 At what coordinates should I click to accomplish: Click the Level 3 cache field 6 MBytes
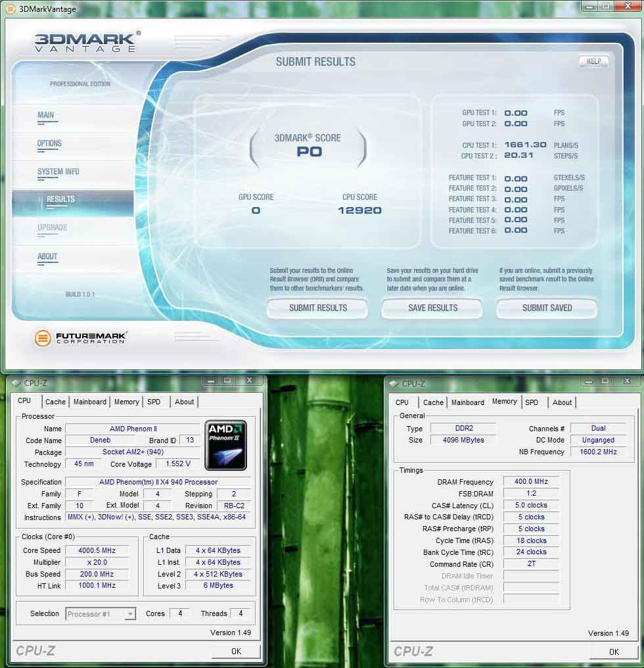(218, 586)
